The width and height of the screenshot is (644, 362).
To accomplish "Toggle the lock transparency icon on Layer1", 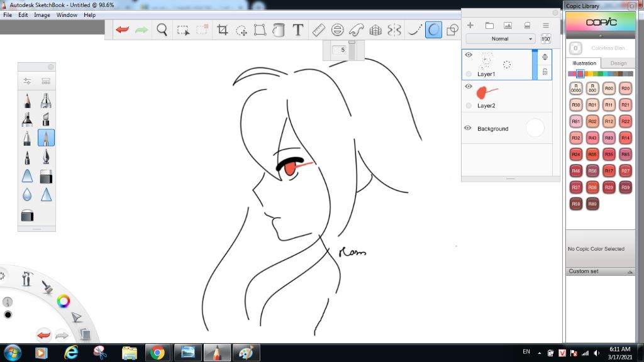I will click(545, 72).
